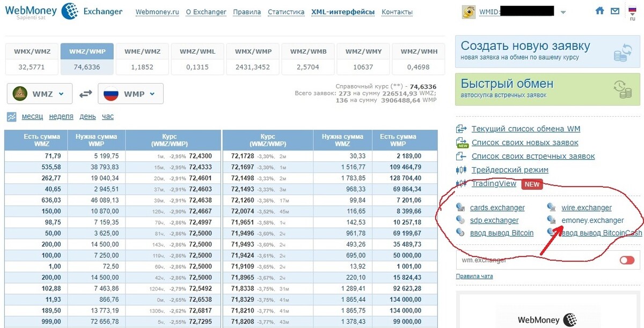Click icon beside Текущий список обмена WM
The height and width of the screenshot is (328, 644).
pos(462,129)
